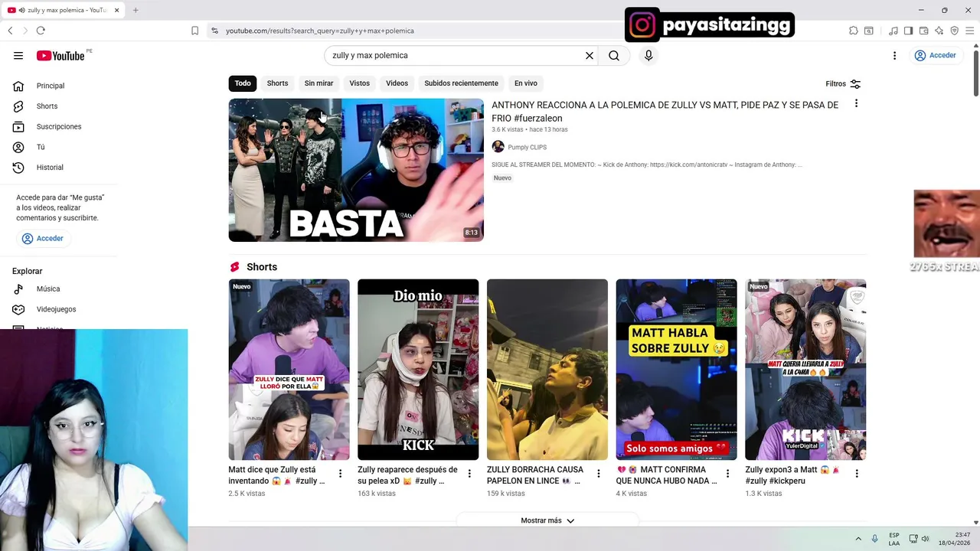The width and height of the screenshot is (980, 551).
Task: Open the Pumply CLIPS channel
Action: [527, 147]
